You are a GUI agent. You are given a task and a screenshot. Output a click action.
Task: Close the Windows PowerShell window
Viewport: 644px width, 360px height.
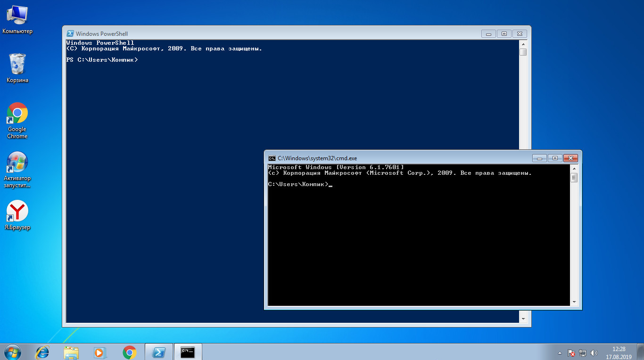point(520,33)
